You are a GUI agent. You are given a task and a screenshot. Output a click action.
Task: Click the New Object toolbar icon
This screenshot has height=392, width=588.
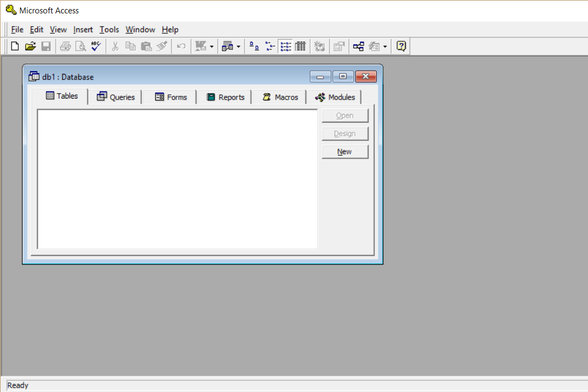coord(374,46)
